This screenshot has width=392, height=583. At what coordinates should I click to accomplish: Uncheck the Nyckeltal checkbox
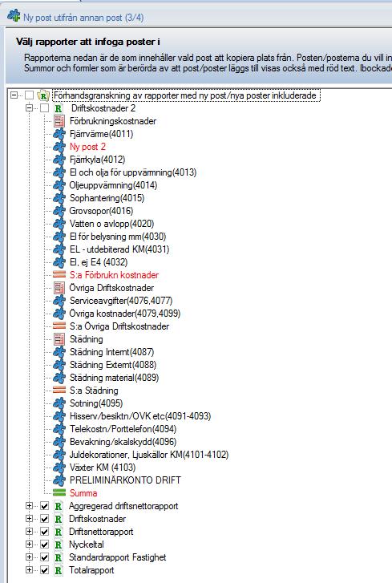tap(44, 545)
